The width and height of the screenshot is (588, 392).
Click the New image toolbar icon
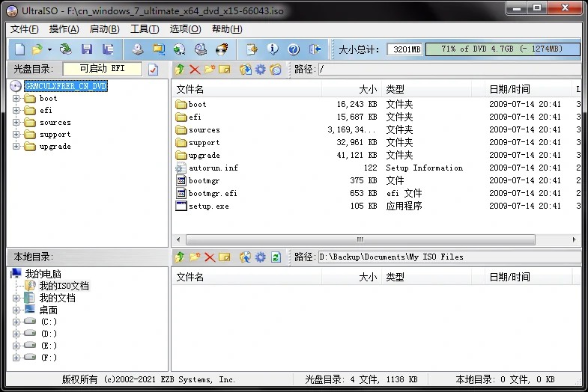20,49
